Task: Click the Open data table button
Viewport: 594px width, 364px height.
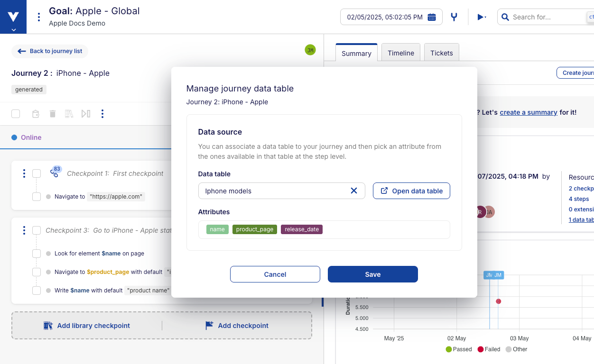Action: 411,191
